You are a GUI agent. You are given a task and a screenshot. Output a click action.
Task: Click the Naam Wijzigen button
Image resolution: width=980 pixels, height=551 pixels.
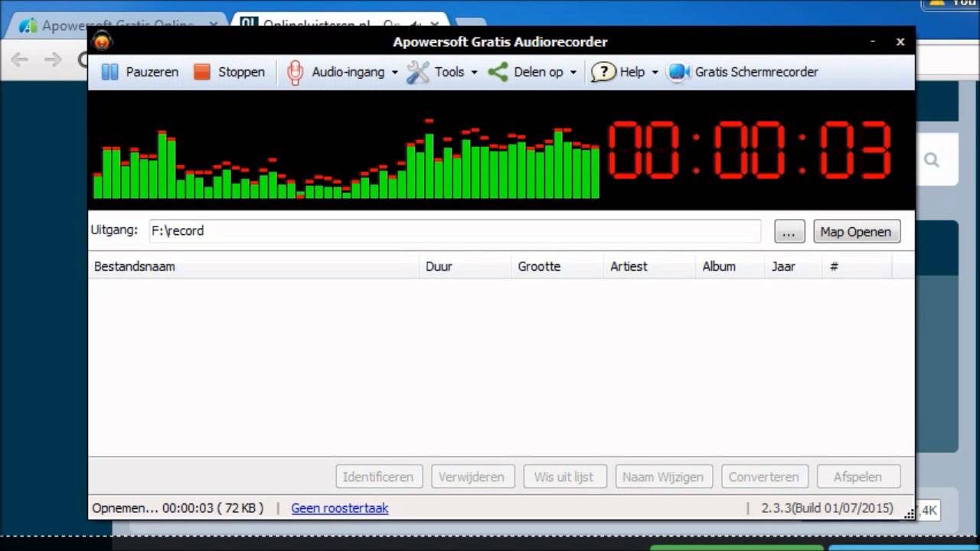coord(663,477)
